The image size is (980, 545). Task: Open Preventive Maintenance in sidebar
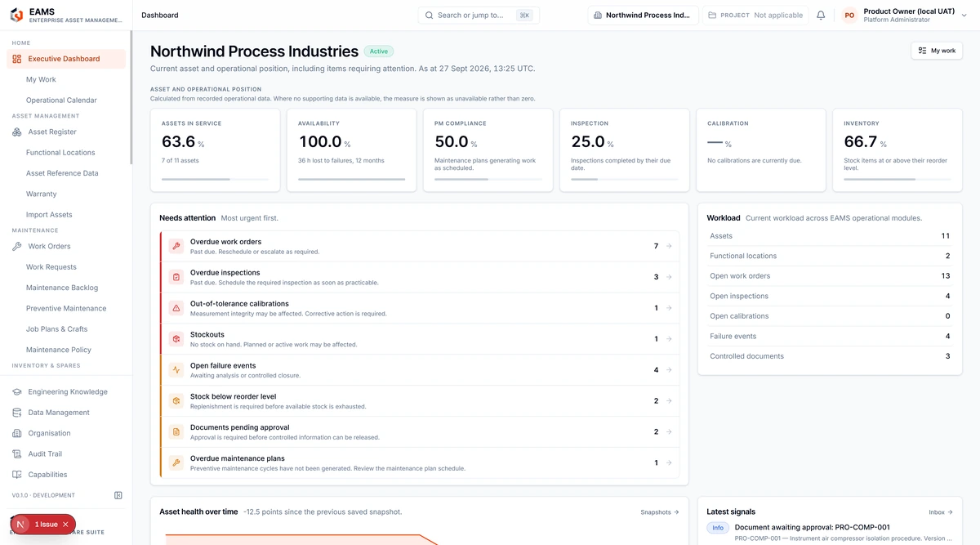pyautogui.click(x=66, y=308)
